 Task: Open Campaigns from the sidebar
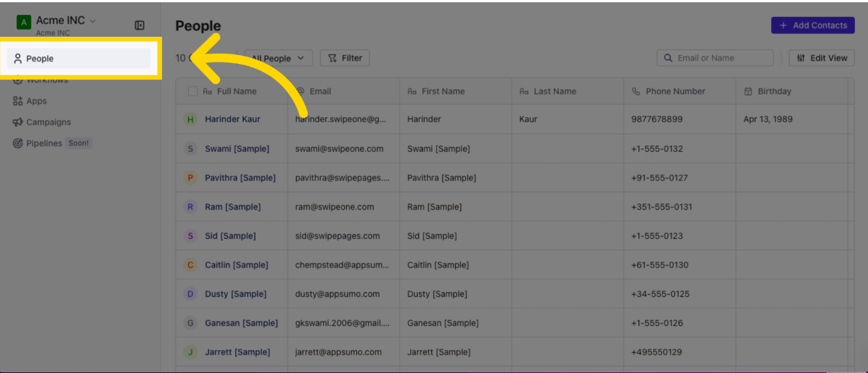48,123
